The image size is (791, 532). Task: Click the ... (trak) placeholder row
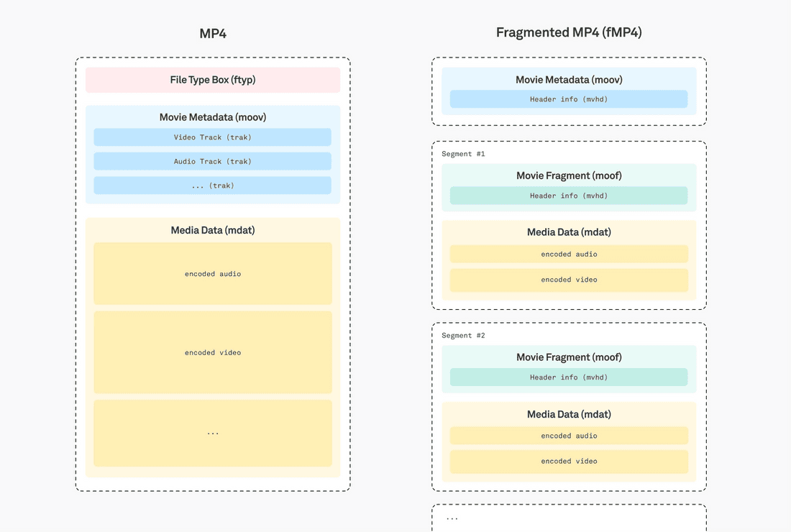[212, 185]
